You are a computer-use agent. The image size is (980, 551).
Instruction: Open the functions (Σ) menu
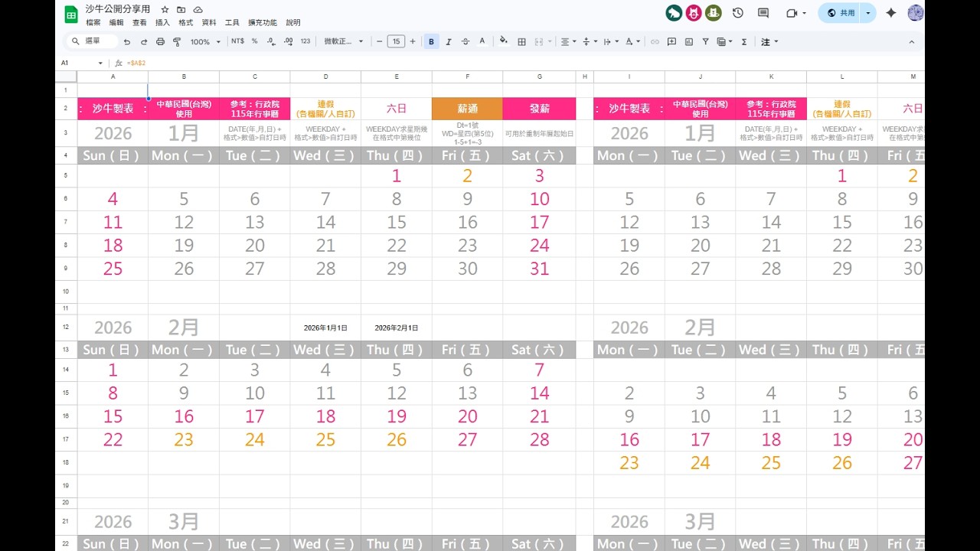click(744, 41)
